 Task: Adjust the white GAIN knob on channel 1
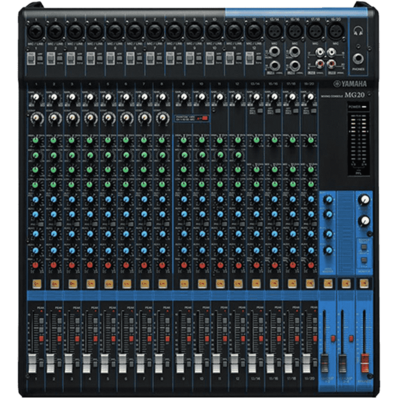click(x=35, y=97)
